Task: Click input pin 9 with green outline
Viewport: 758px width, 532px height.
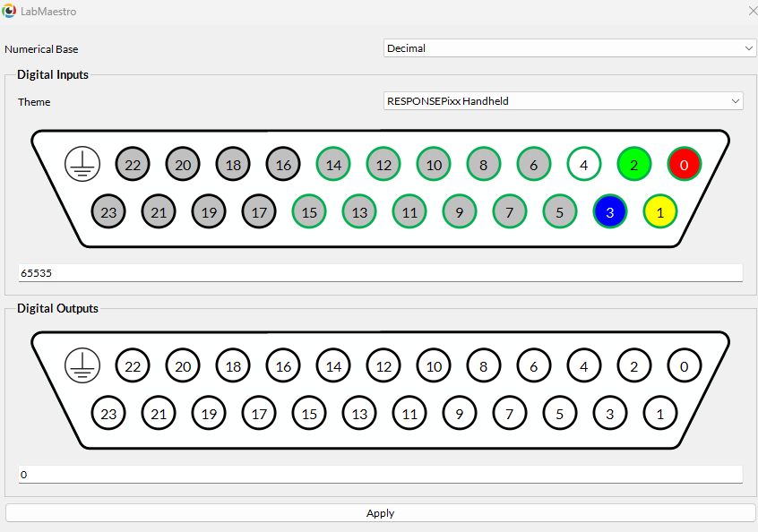Action: point(460,212)
